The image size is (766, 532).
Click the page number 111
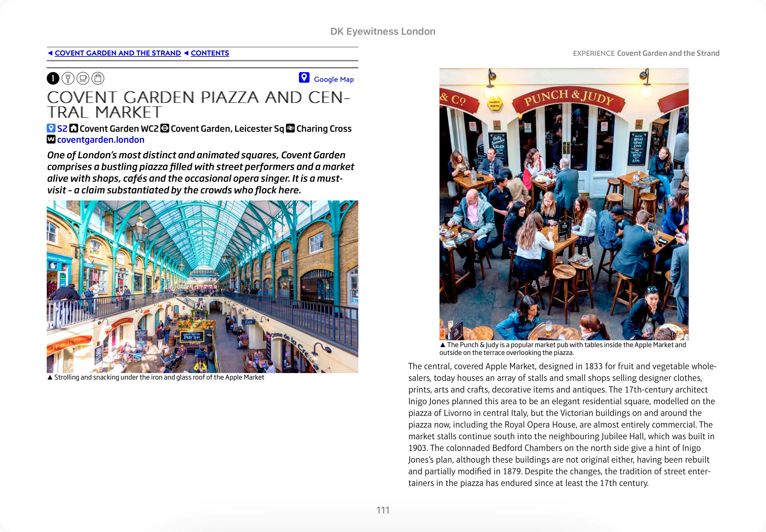[383, 510]
